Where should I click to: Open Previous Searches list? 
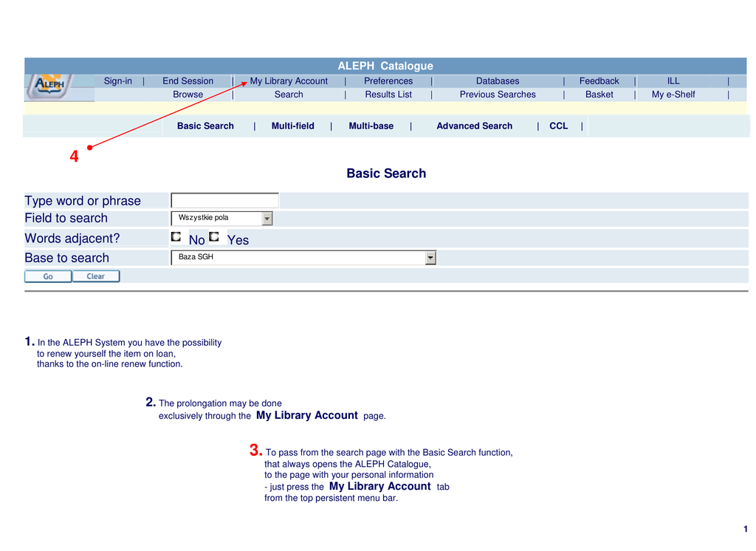pyautogui.click(x=497, y=95)
